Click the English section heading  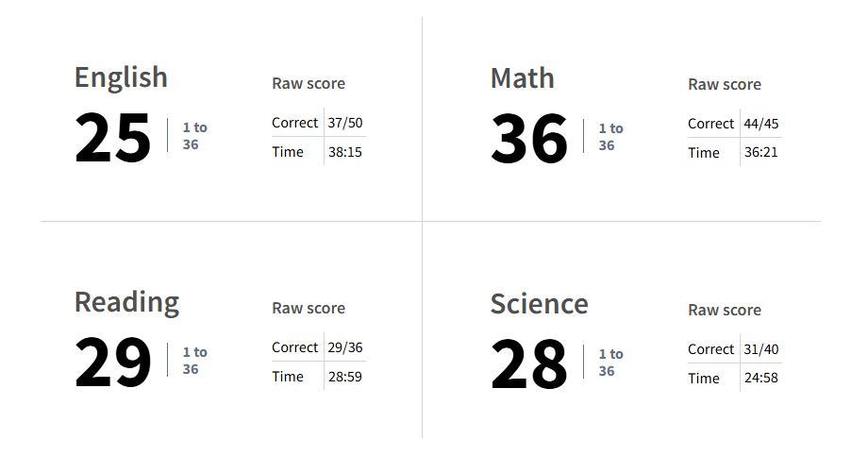tap(121, 77)
